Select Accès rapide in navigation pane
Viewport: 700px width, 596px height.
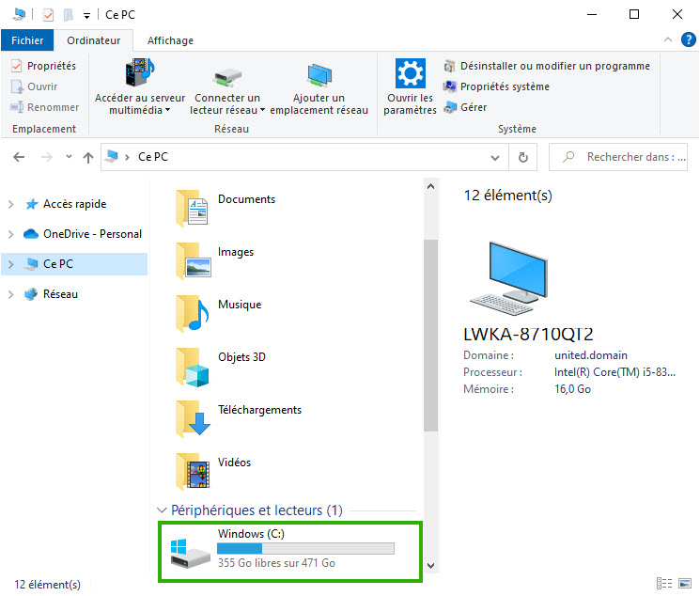[74, 204]
